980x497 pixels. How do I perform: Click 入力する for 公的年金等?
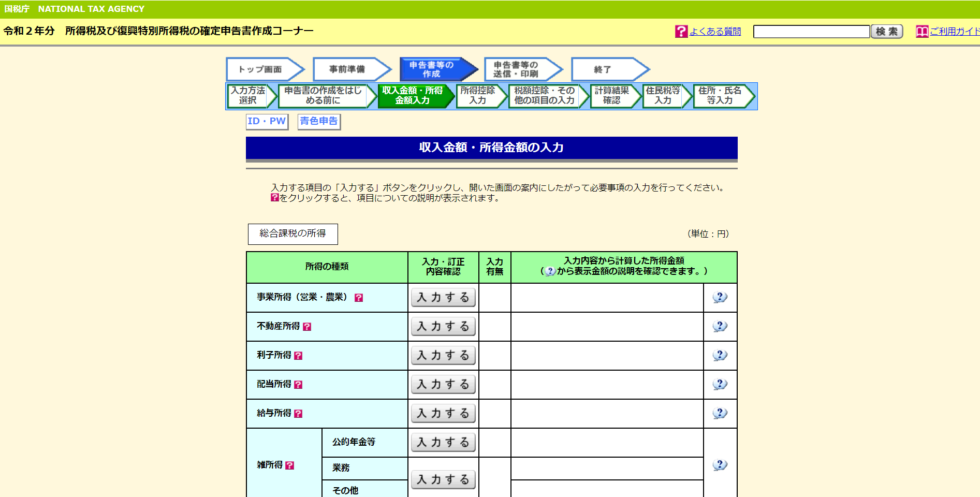pos(443,443)
